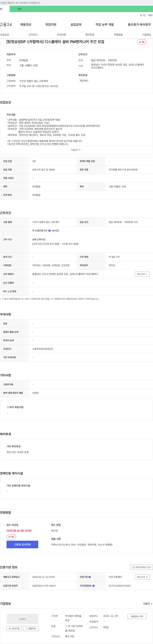Go to the 고용24 home logo
This screenshot has width=153, height=644.
coord(6,25)
